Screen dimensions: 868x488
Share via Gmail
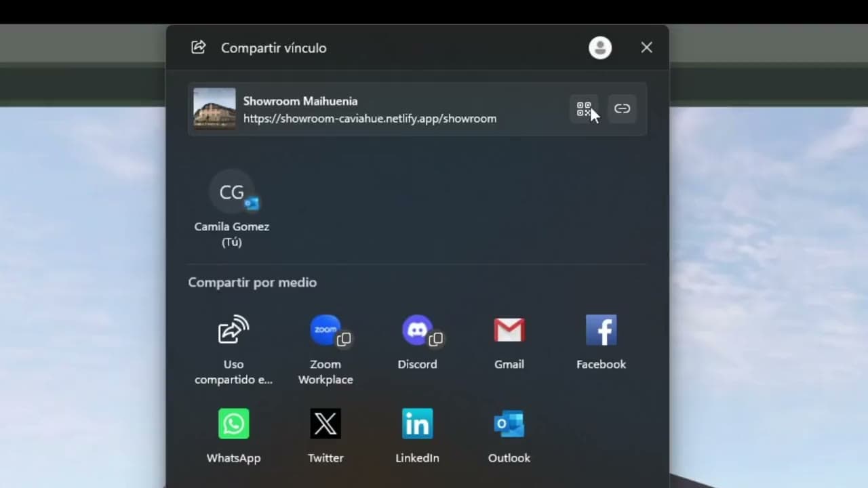click(509, 342)
